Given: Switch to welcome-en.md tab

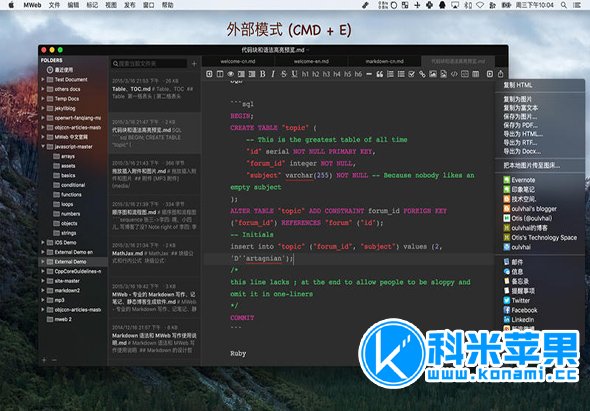Looking at the screenshot, I should coord(311,61).
